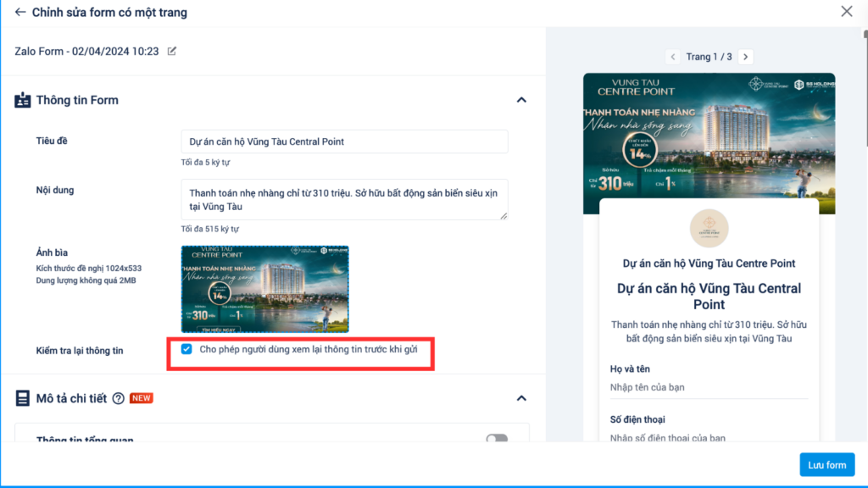Click the preview banner image
868x488 pixels.
709,143
